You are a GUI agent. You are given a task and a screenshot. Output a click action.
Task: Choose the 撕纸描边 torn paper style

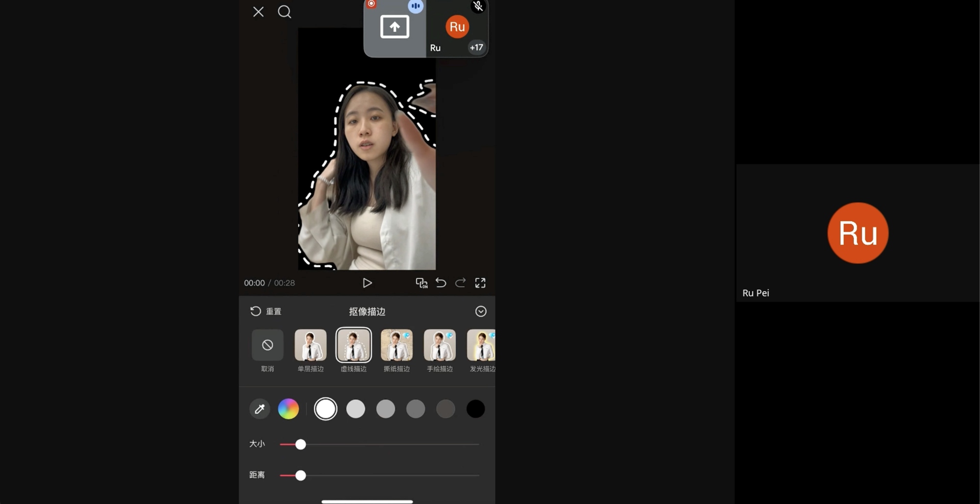397,345
